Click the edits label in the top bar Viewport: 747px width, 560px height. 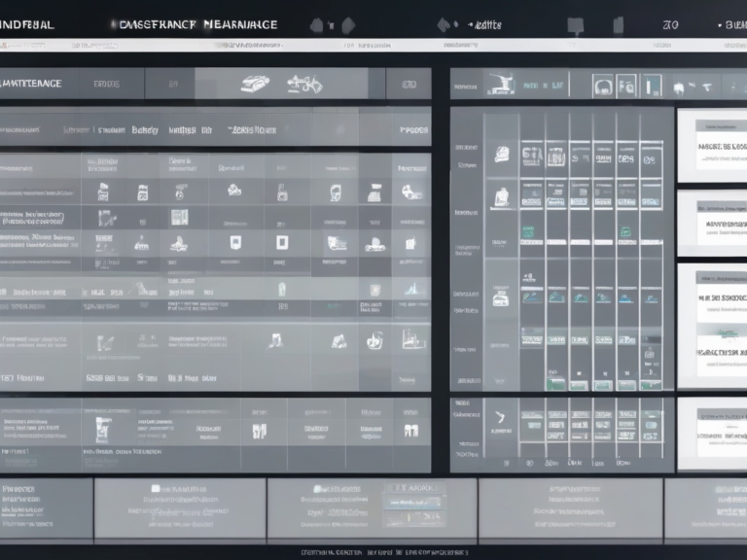pyautogui.click(x=485, y=24)
